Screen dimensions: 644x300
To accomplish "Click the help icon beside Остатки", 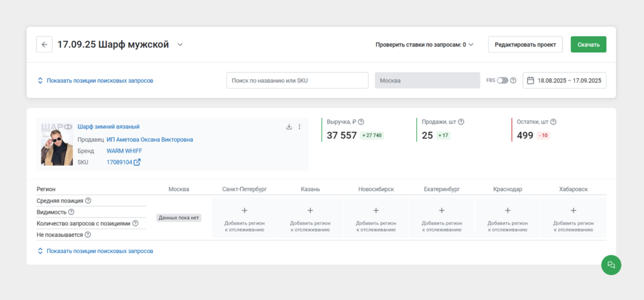I will (x=553, y=122).
